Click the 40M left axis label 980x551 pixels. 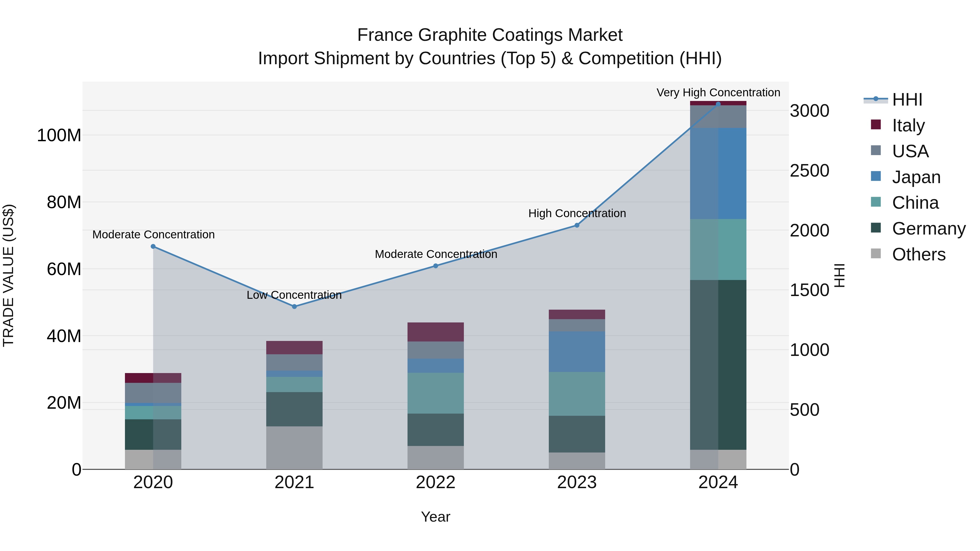(x=64, y=336)
